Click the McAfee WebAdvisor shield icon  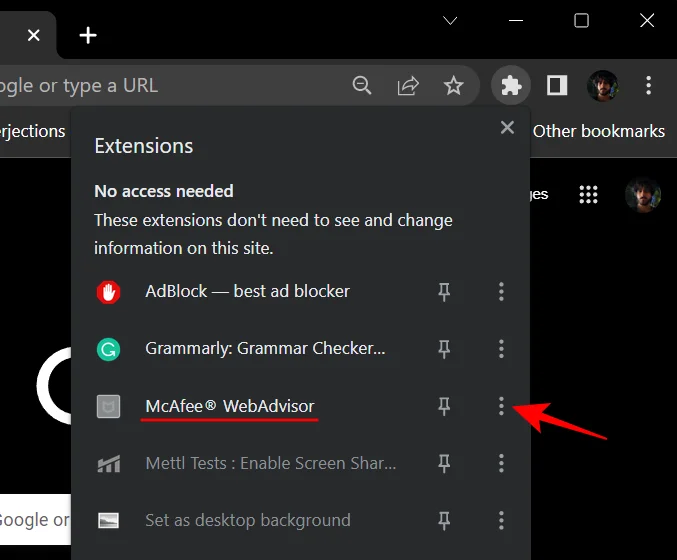pyautogui.click(x=108, y=406)
